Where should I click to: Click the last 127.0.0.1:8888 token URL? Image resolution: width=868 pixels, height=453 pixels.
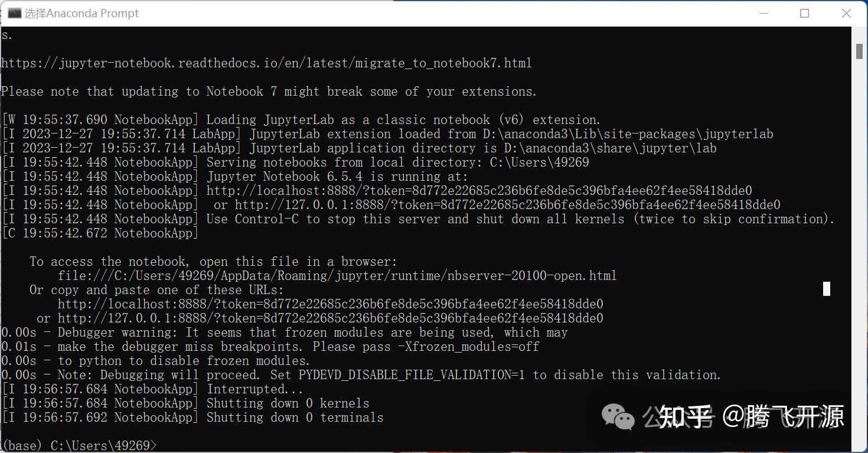point(330,318)
